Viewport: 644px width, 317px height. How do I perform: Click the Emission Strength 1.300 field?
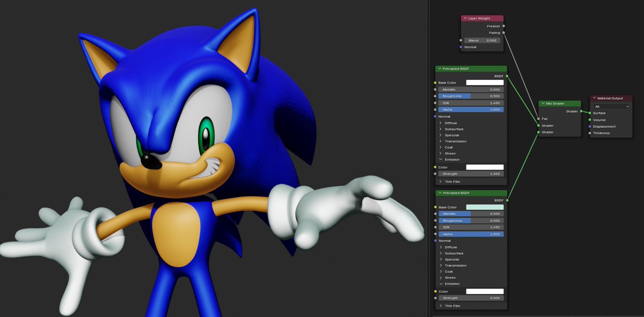coord(471,174)
